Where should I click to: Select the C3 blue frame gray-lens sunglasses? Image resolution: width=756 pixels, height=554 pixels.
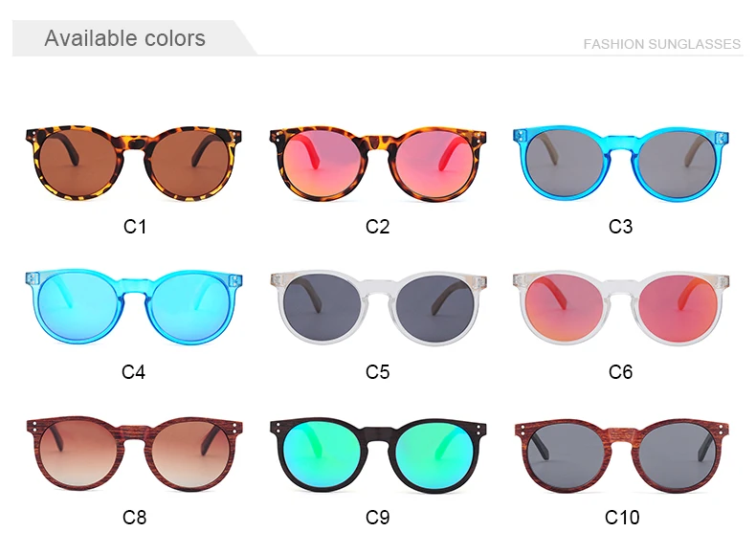tap(621, 163)
